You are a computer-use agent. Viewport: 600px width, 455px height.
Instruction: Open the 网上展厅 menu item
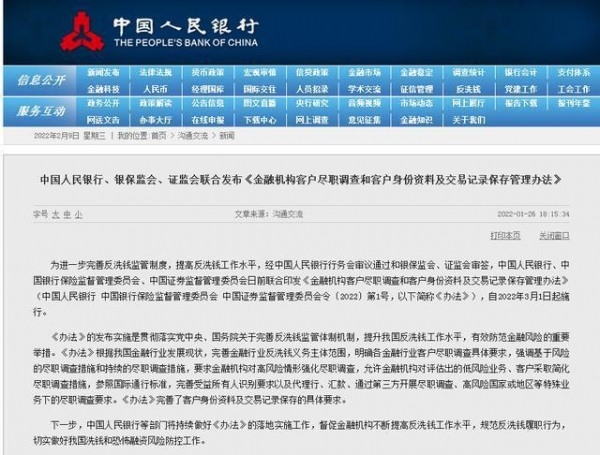469,103
